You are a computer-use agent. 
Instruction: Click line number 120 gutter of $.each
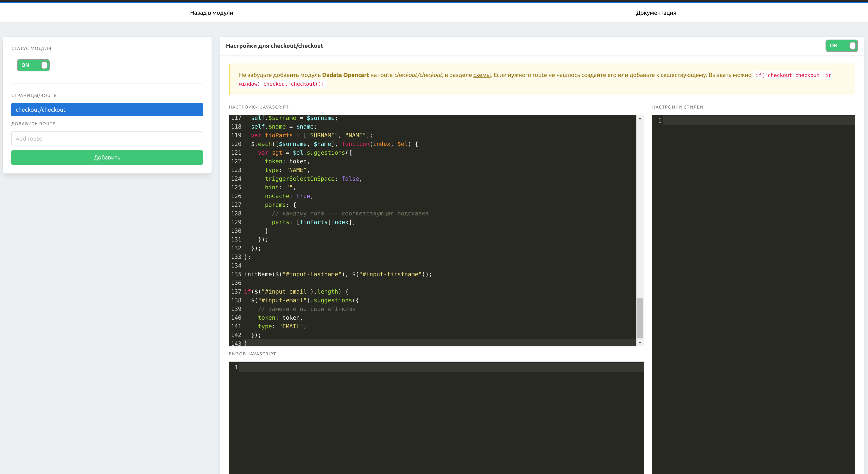[236, 144]
